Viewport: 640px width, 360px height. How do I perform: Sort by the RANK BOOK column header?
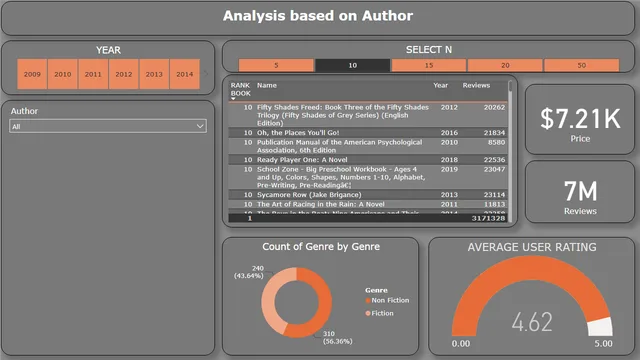[x=240, y=89]
